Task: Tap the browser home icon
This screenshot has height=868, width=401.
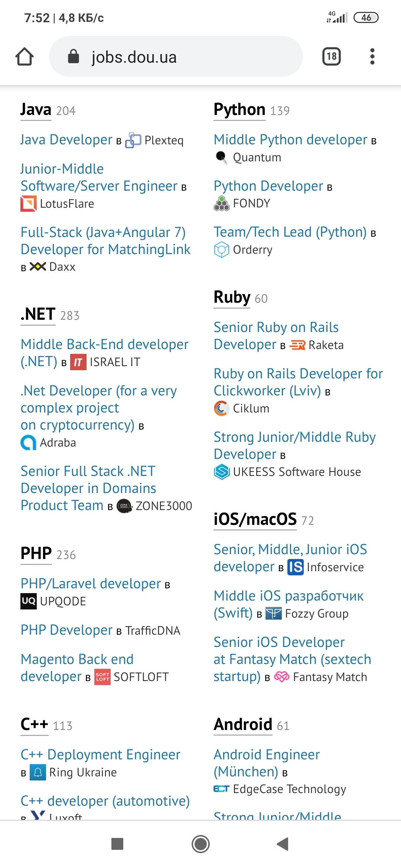Action: pyautogui.click(x=25, y=57)
